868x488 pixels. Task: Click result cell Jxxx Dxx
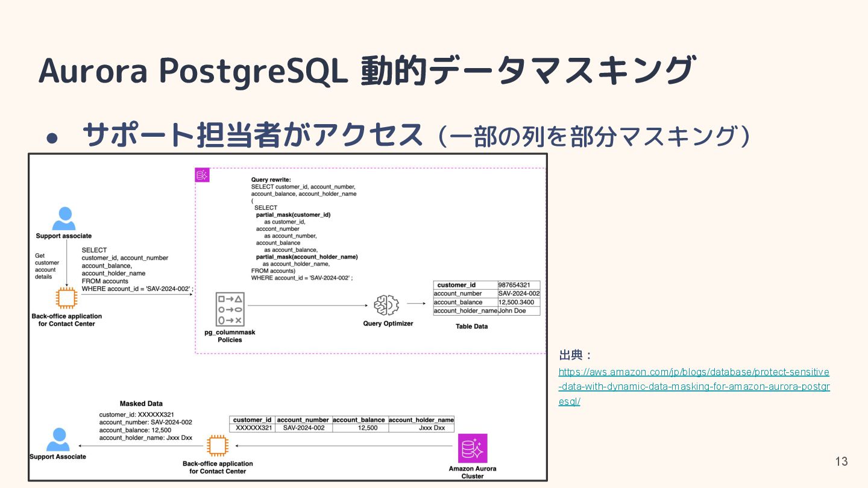pos(421,428)
